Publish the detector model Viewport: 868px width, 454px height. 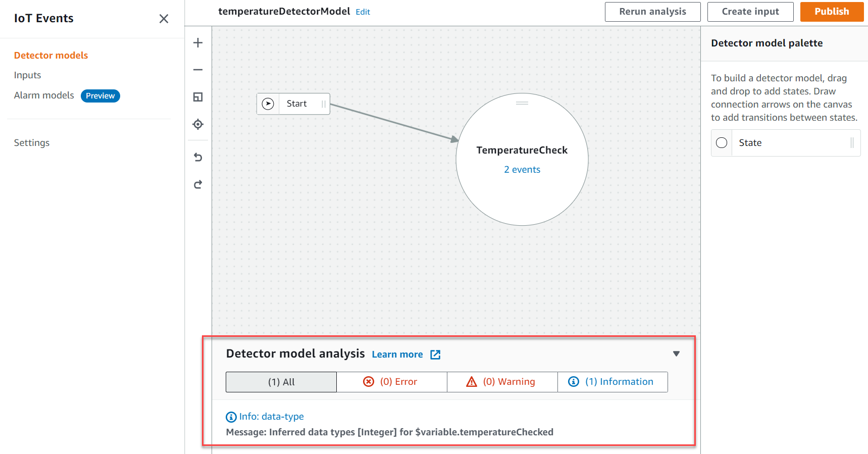tap(831, 12)
